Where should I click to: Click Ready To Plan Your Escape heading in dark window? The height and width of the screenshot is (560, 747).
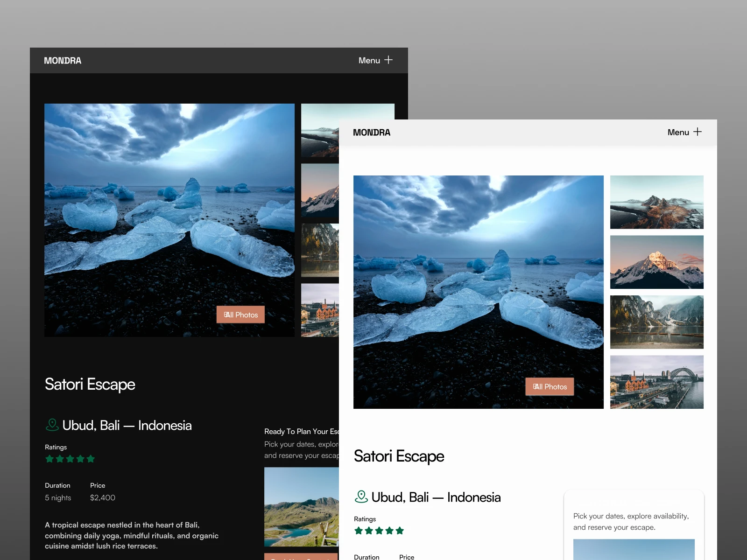tap(302, 432)
